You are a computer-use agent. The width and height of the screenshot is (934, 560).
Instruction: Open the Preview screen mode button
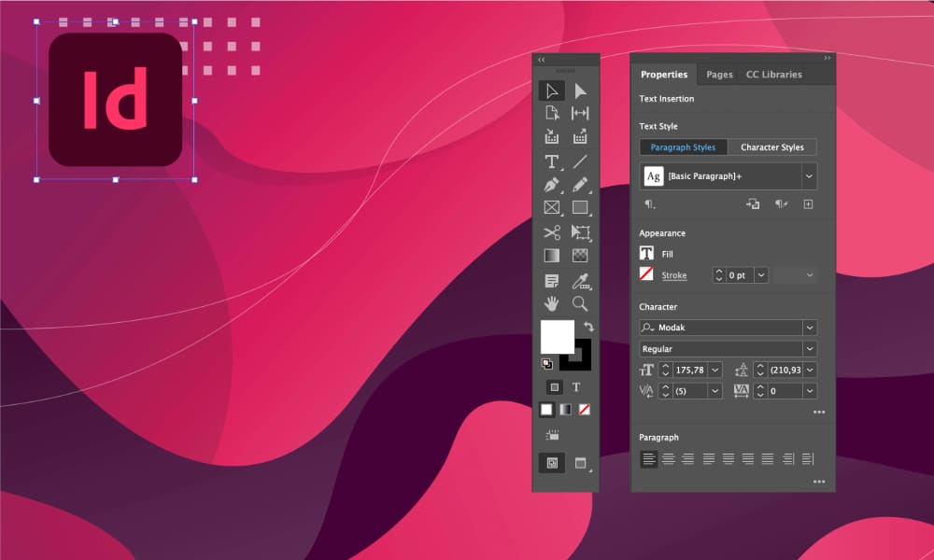pos(581,463)
